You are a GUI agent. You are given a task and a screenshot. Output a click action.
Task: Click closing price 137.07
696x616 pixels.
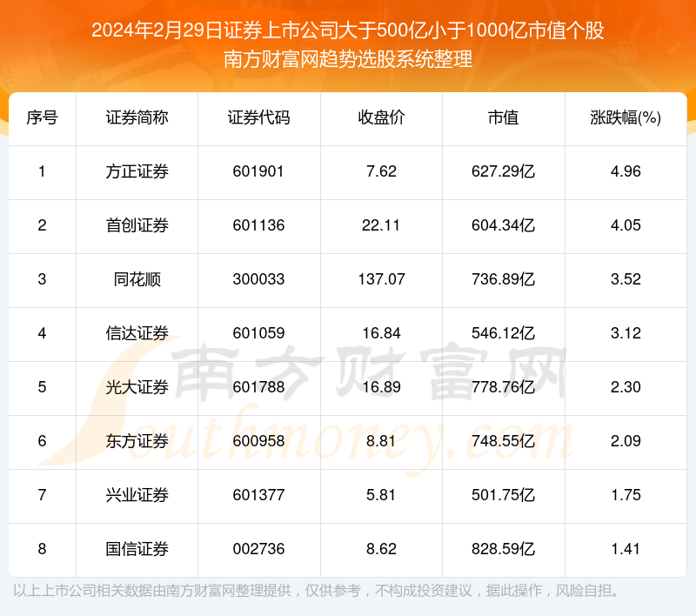tap(381, 279)
